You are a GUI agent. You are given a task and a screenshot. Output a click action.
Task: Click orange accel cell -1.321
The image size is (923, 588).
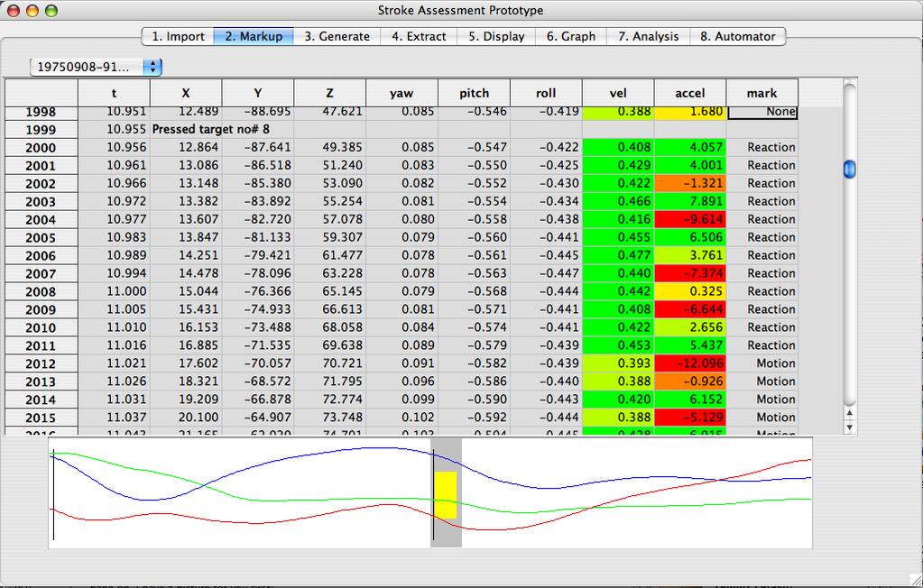tap(690, 183)
